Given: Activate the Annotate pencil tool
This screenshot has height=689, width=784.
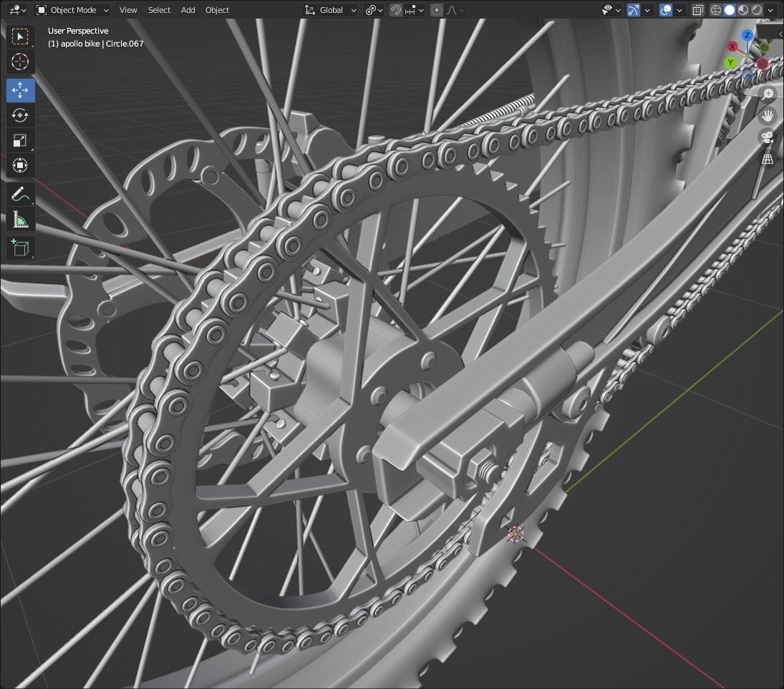Looking at the screenshot, I should 20,195.
